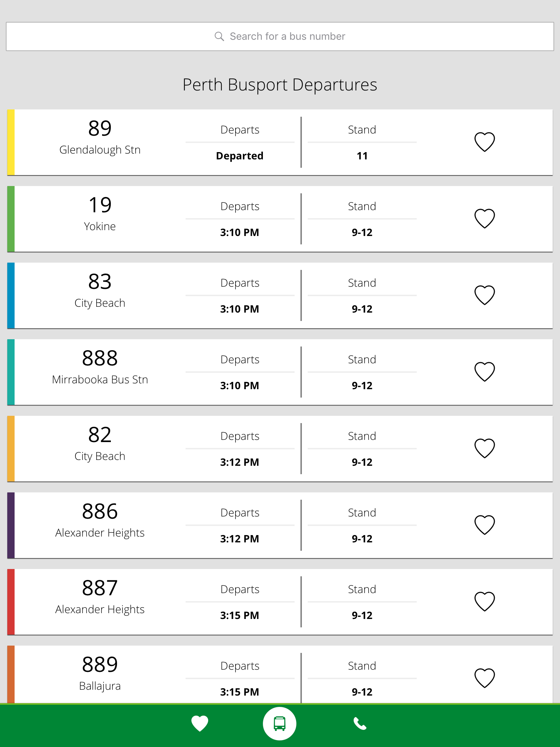This screenshot has width=560, height=747.
Task: Favorite bus 888 to Mirrabooka Bus Stn
Action: (x=485, y=372)
